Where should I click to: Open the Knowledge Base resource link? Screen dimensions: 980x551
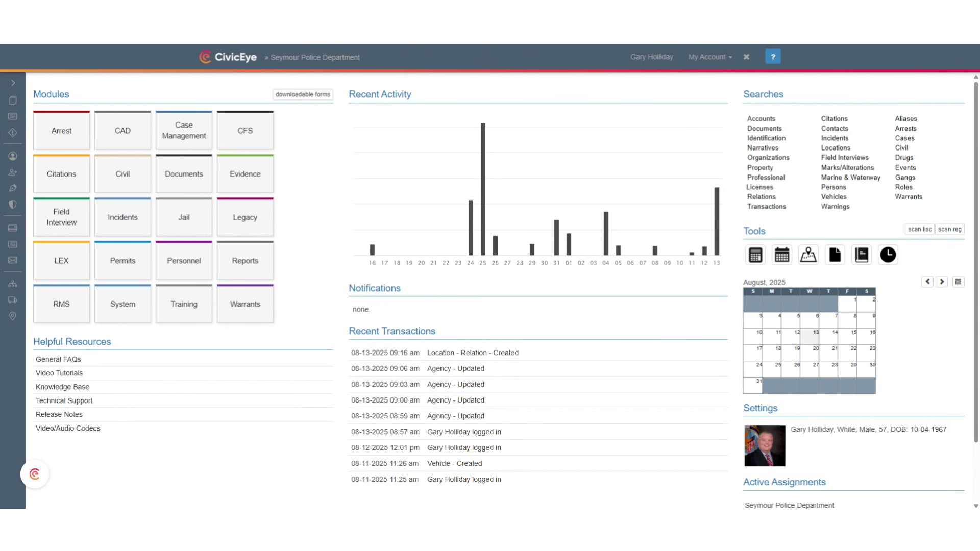(x=62, y=387)
